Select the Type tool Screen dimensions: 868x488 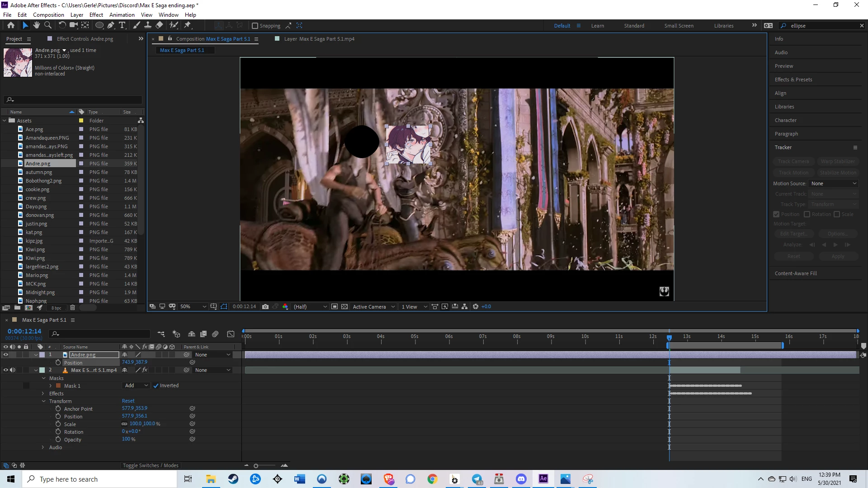pyautogui.click(x=122, y=25)
